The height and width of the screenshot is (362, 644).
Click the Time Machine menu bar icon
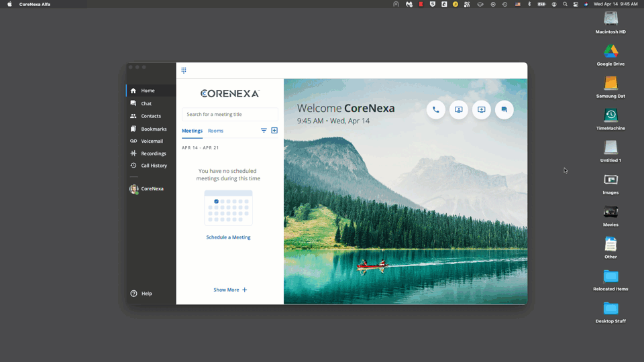click(504, 4)
